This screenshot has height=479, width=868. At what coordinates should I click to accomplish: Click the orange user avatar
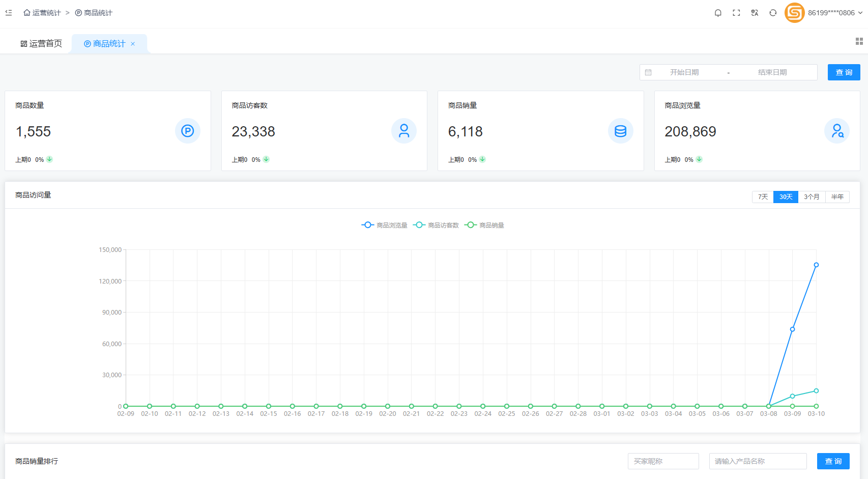[x=794, y=13]
